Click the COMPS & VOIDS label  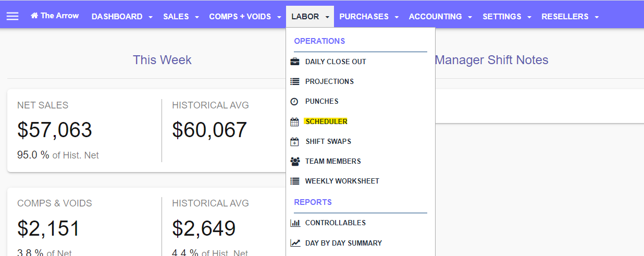coord(55,203)
